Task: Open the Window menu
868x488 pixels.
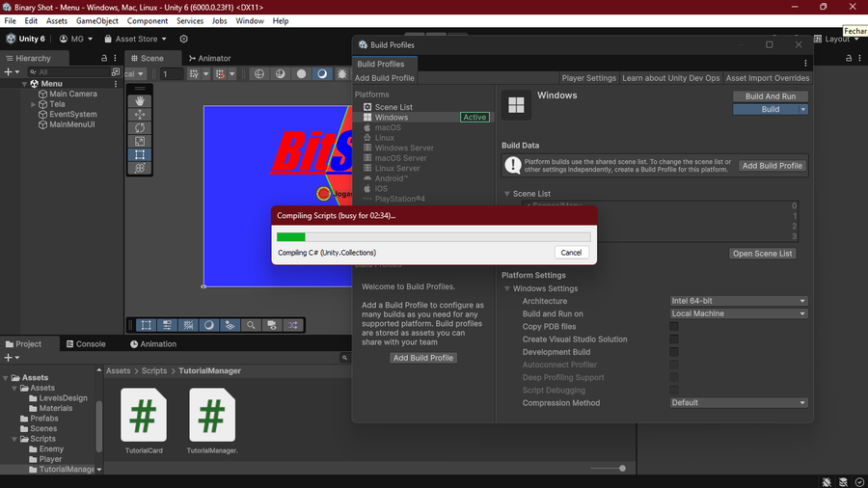Action: coord(250,21)
